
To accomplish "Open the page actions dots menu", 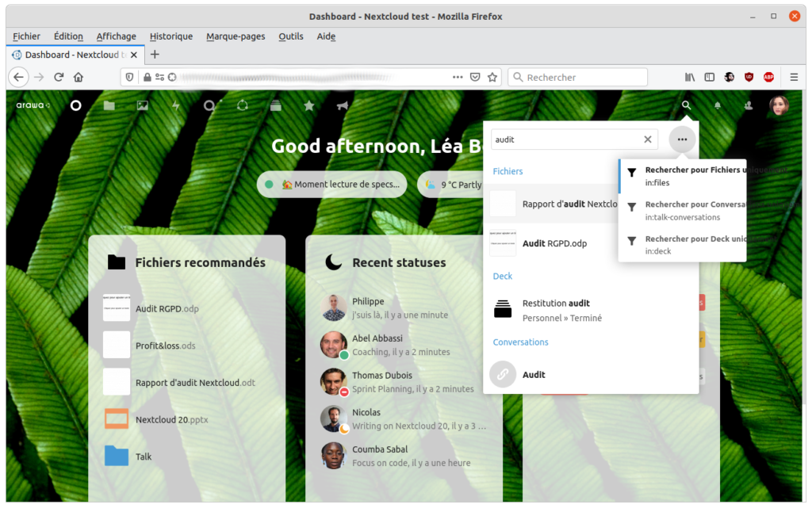I will pyautogui.click(x=458, y=77).
